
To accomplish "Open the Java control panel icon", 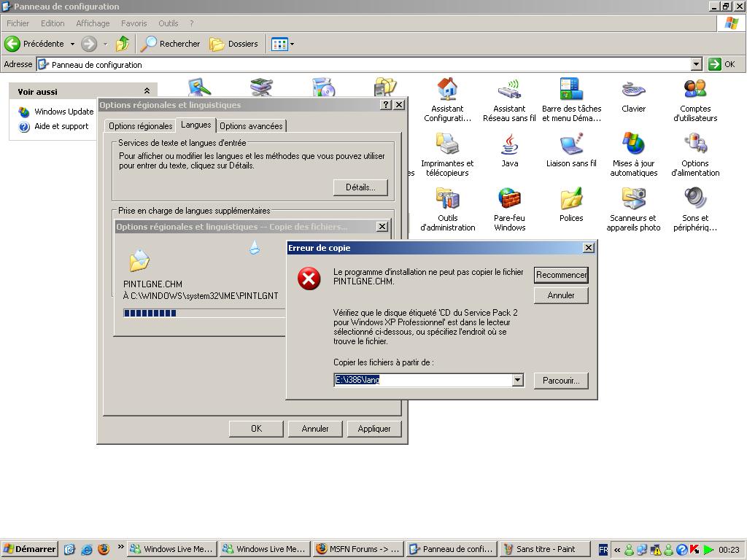I will click(509, 144).
